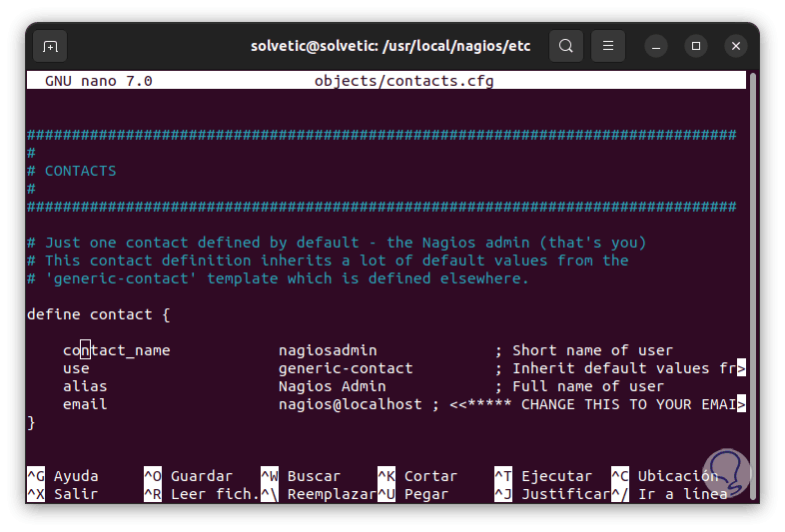The image size is (785, 532).
Task: Click 'CHANGE THIS TO YOUR EMAI' comment
Action: (629, 404)
